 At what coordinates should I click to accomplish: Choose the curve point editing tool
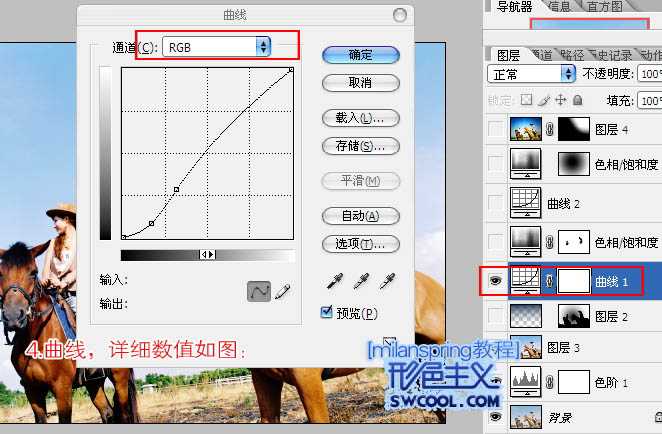(x=259, y=291)
